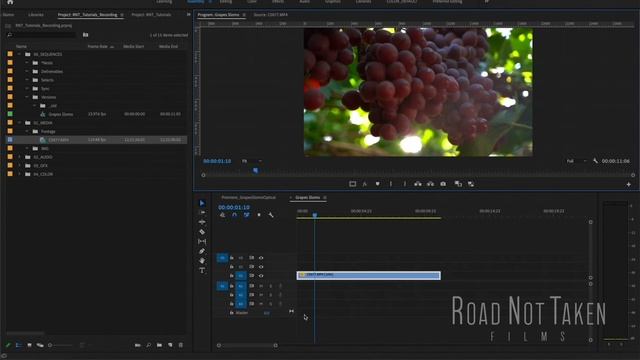Open timeline display settings wrench

271,215
